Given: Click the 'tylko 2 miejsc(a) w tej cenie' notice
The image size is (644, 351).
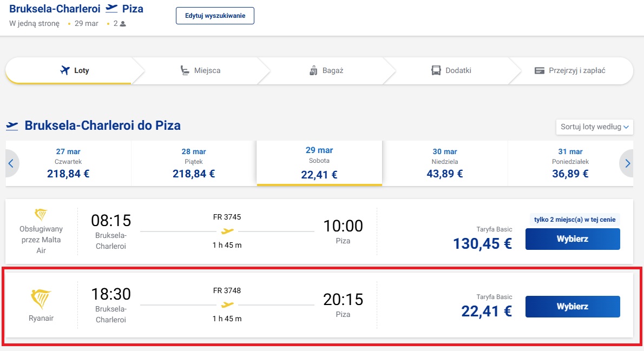Looking at the screenshot, I should click(575, 220).
